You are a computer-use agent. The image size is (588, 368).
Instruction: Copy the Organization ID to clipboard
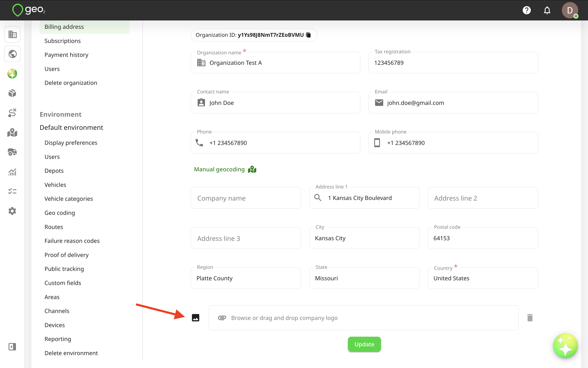pos(308,35)
